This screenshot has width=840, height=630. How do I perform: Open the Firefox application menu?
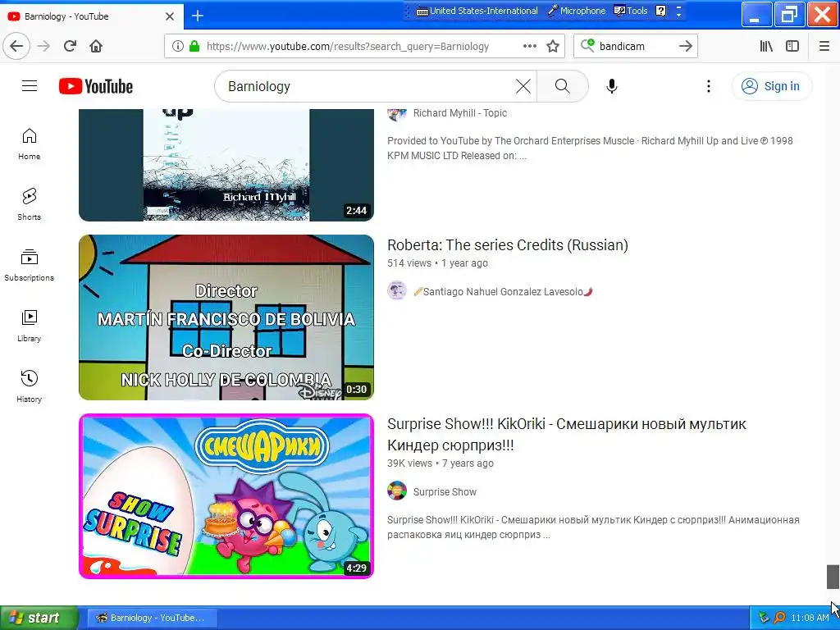point(824,46)
